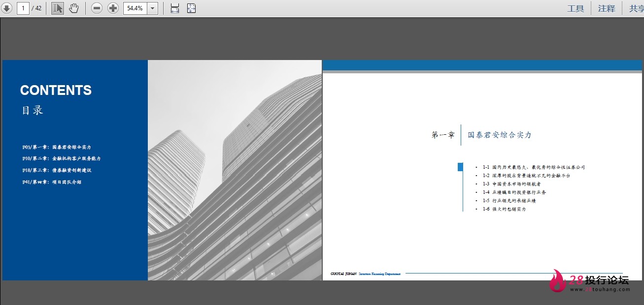644x305 pixels.
Task: Click item 1-2 深厚的股东背景
Action: [526, 176]
